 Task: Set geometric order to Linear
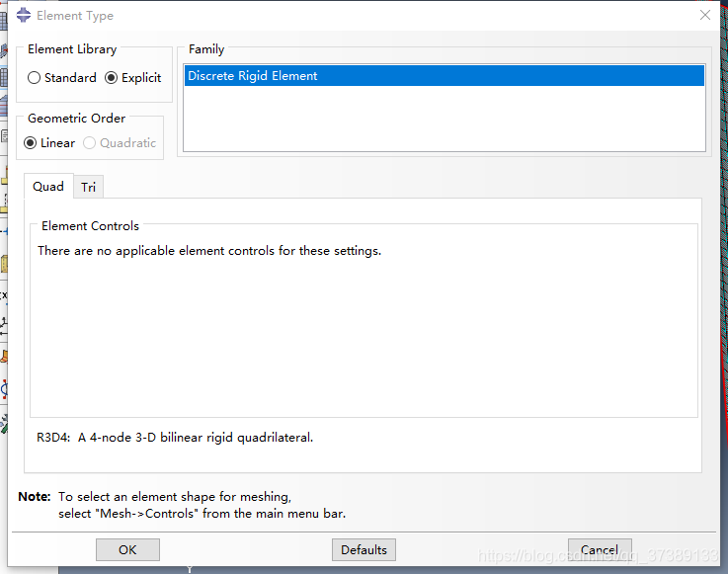(x=32, y=143)
